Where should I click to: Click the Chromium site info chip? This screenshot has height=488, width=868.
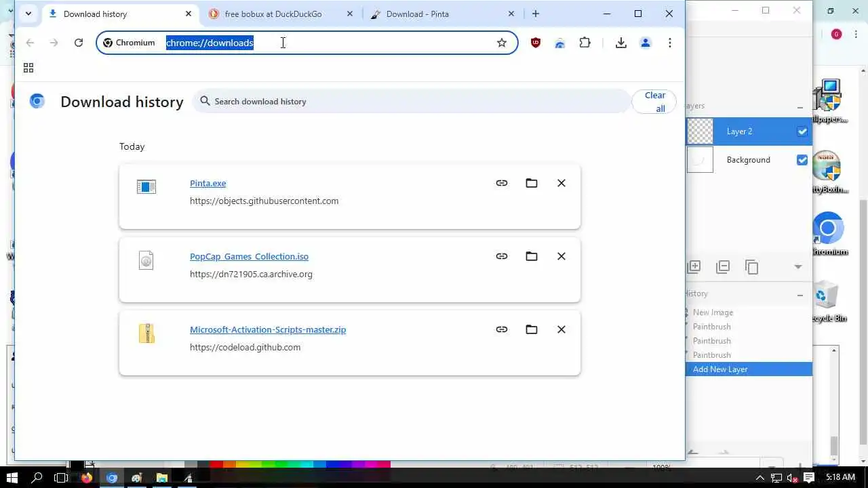tap(129, 43)
